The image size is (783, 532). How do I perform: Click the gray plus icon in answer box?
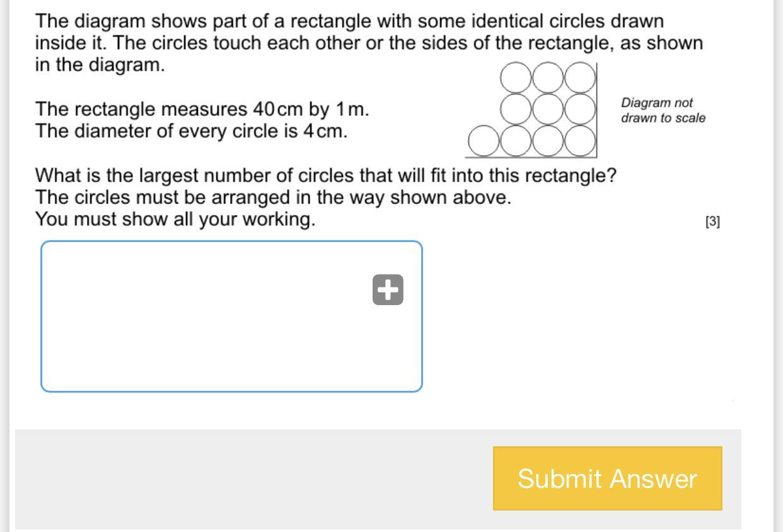(x=388, y=290)
